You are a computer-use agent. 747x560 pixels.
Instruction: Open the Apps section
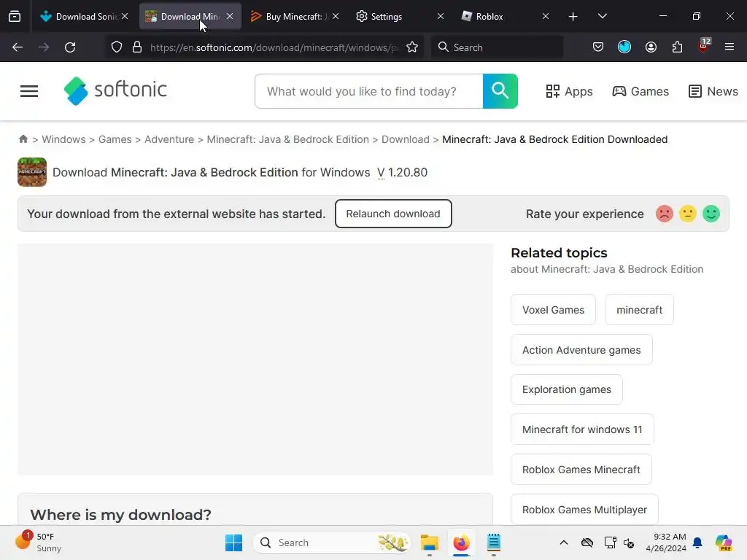tap(569, 91)
